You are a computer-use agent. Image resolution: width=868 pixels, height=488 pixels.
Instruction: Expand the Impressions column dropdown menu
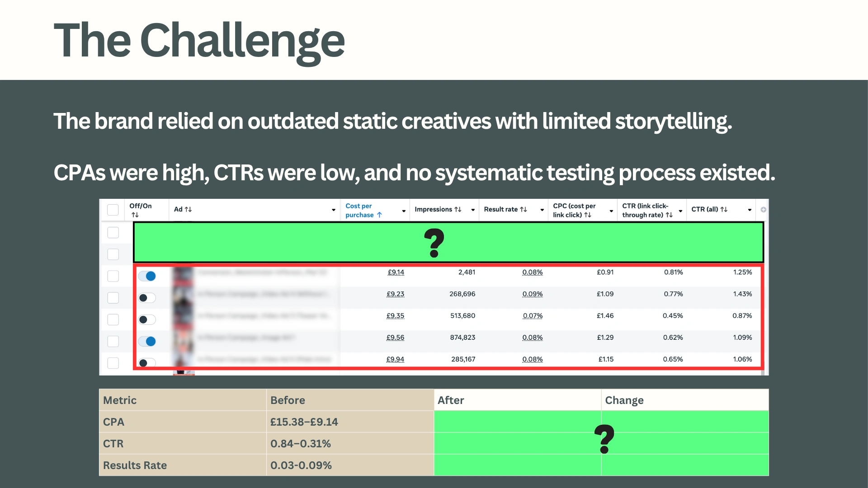(473, 210)
